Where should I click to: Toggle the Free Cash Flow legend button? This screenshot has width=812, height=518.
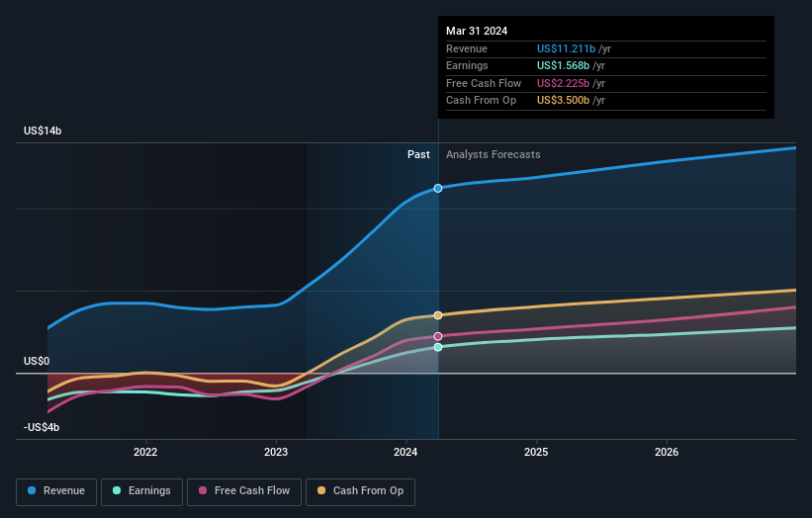point(244,491)
